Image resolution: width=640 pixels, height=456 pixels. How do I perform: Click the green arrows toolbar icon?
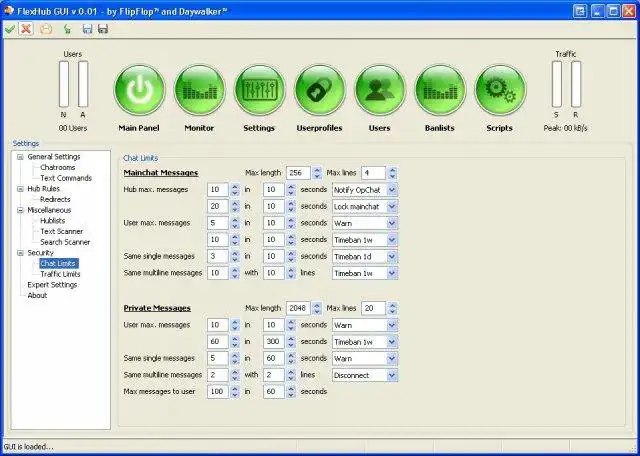[67, 29]
